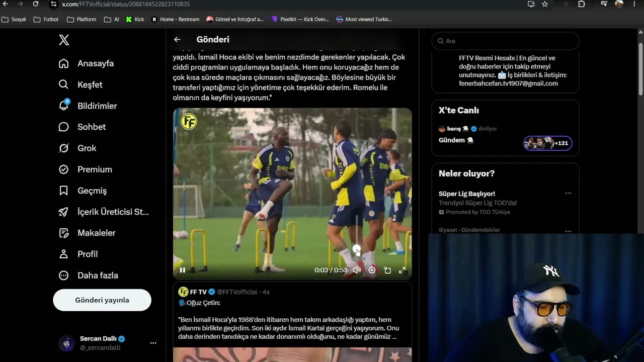Open the Platform bookmarks folder

tap(82, 19)
